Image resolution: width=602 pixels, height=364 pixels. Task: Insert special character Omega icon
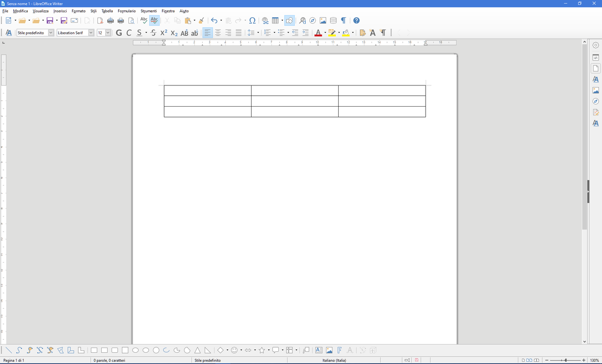click(253, 21)
